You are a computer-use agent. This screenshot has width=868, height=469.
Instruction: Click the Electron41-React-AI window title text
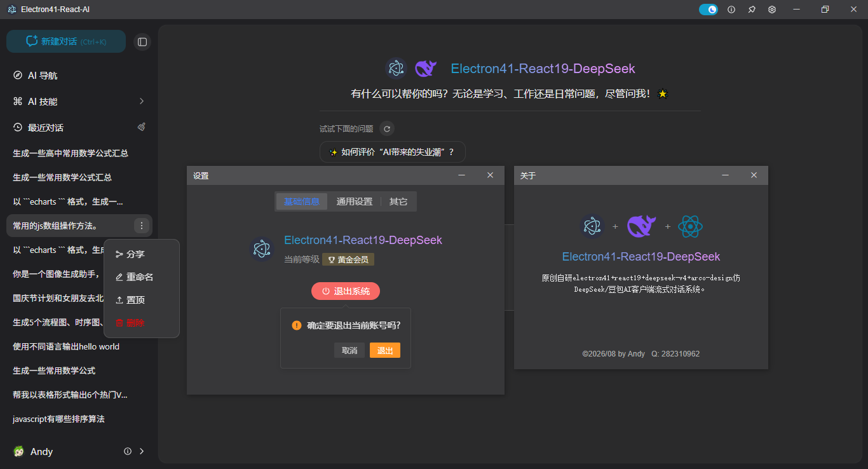coord(55,10)
